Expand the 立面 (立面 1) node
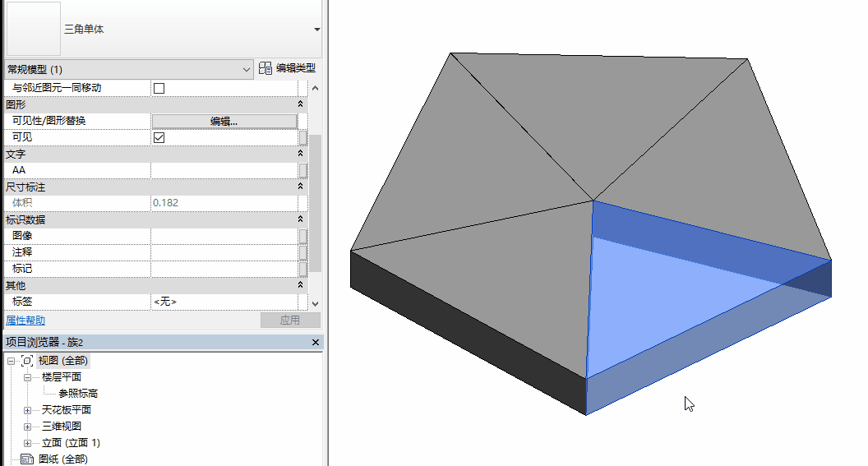The width and height of the screenshot is (868, 466). coord(27,443)
